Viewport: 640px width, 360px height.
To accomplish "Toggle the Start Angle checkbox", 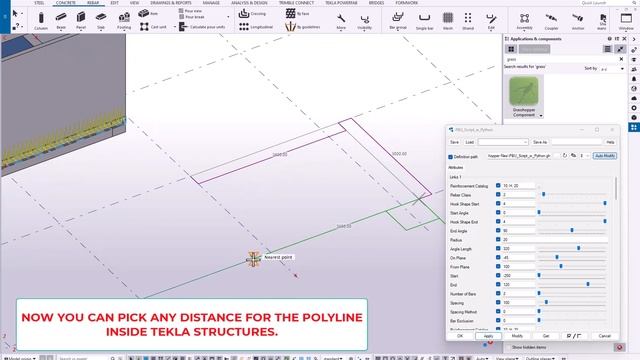I will point(498,213).
